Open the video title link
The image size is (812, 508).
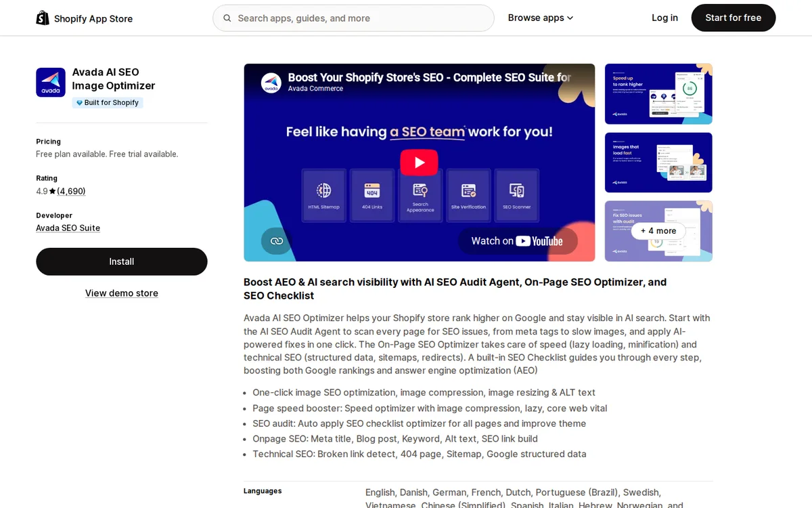[x=430, y=77]
